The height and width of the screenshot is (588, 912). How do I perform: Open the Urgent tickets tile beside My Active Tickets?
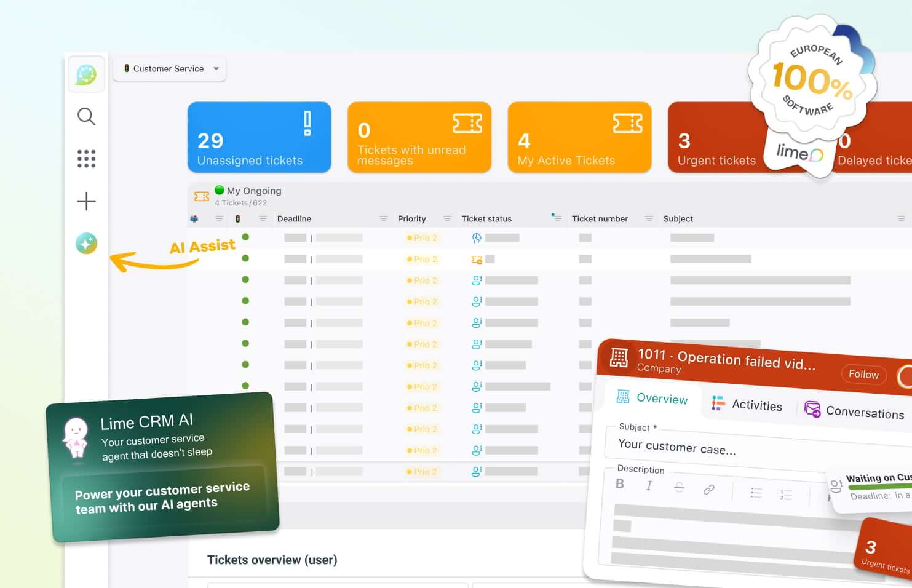coord(716,137)
